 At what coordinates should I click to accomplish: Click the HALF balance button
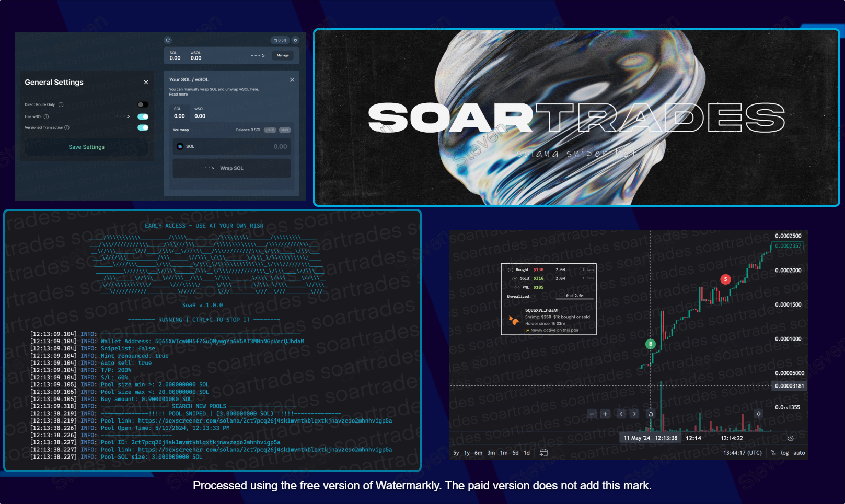(270, 130)
